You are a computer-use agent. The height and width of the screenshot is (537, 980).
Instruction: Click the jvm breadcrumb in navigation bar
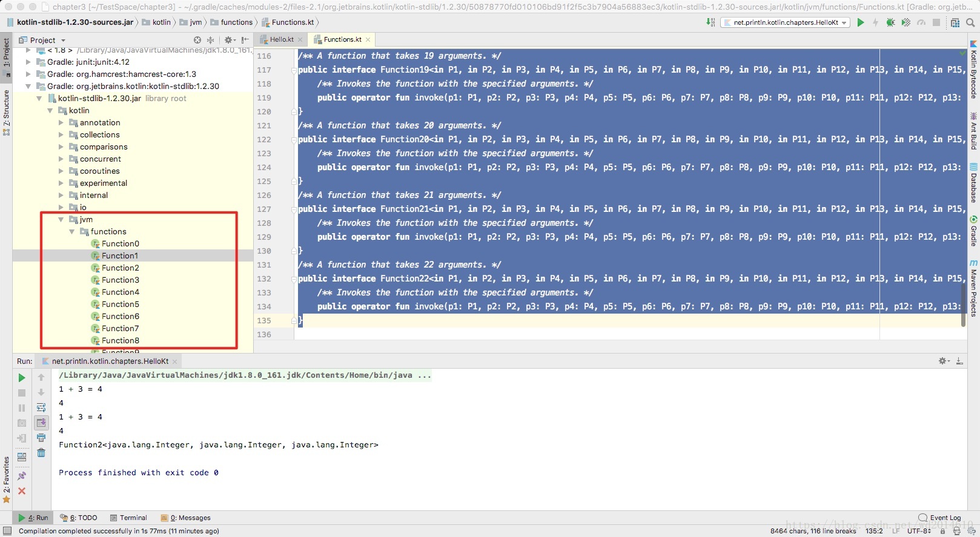191,22
